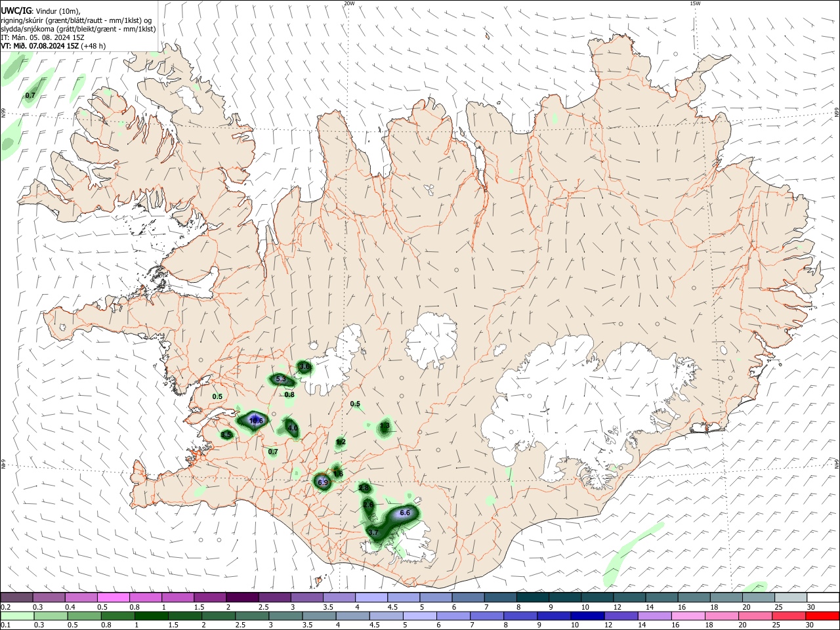This screenshot has height=630, width=840.
Task: Click the 1.6 rainfall label
Action: coord(338,474)
